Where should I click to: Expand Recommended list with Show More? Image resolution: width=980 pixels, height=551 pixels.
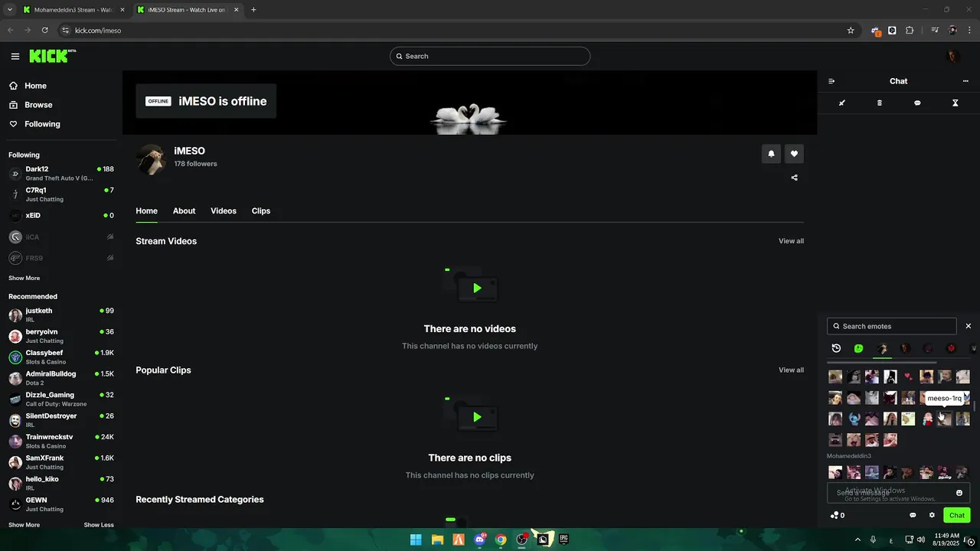click(24, 525)
